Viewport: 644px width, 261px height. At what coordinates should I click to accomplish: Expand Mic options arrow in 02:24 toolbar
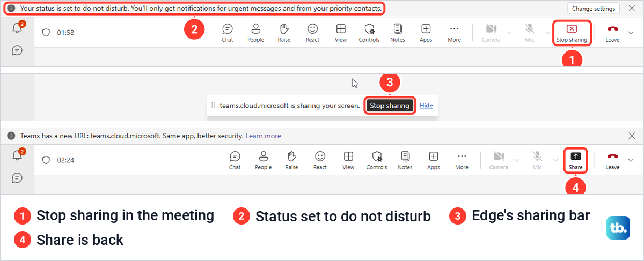[555, 160]
